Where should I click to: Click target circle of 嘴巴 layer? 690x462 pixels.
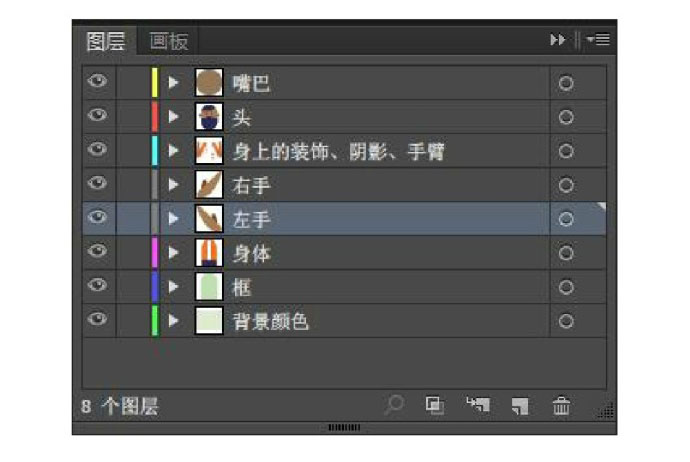pos(566,83)
